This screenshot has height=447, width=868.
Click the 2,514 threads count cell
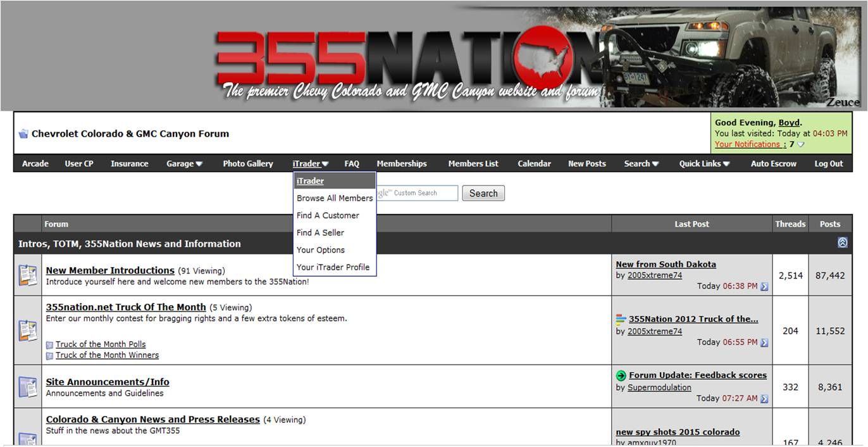click(x=790, y=275)
